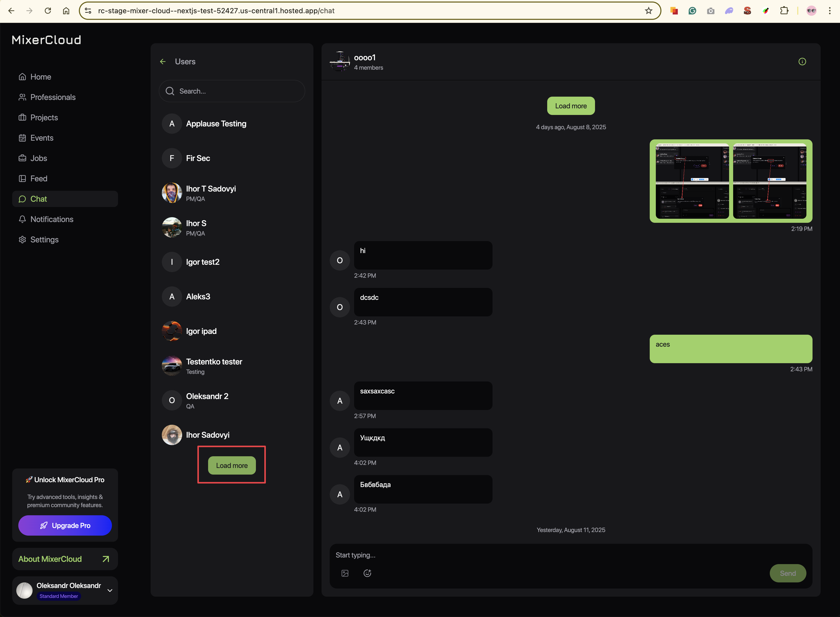Open the site information icon in address bar

[x=88, y=11]
